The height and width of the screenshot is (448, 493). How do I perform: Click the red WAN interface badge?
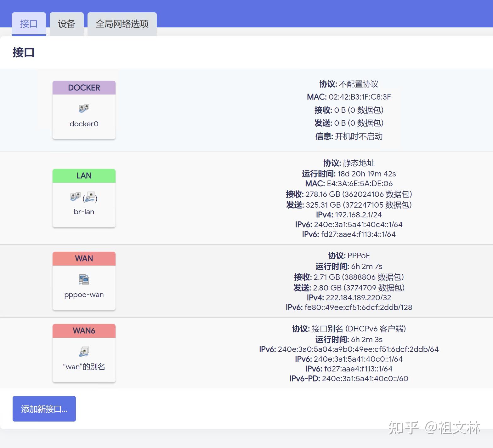tap(83, 258)
